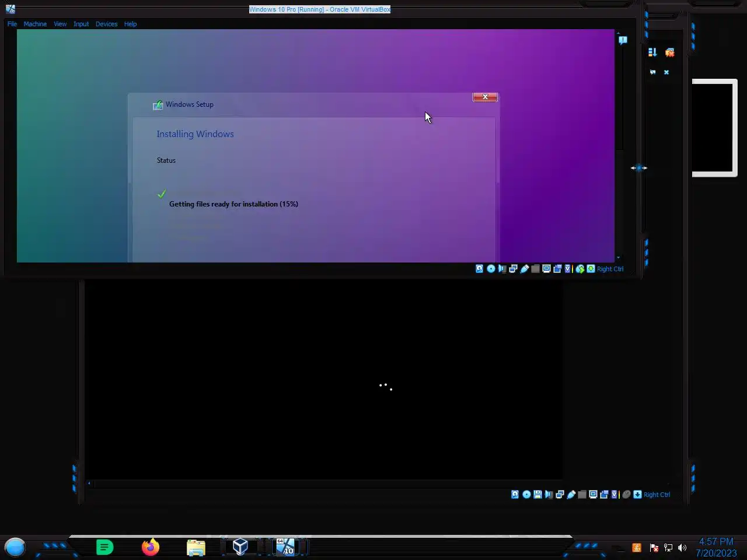Image resolution: width=747 pixels, height=560 pixels.
Task: Click the 'Installing Windows' heading
Action: tap(195, 134)
